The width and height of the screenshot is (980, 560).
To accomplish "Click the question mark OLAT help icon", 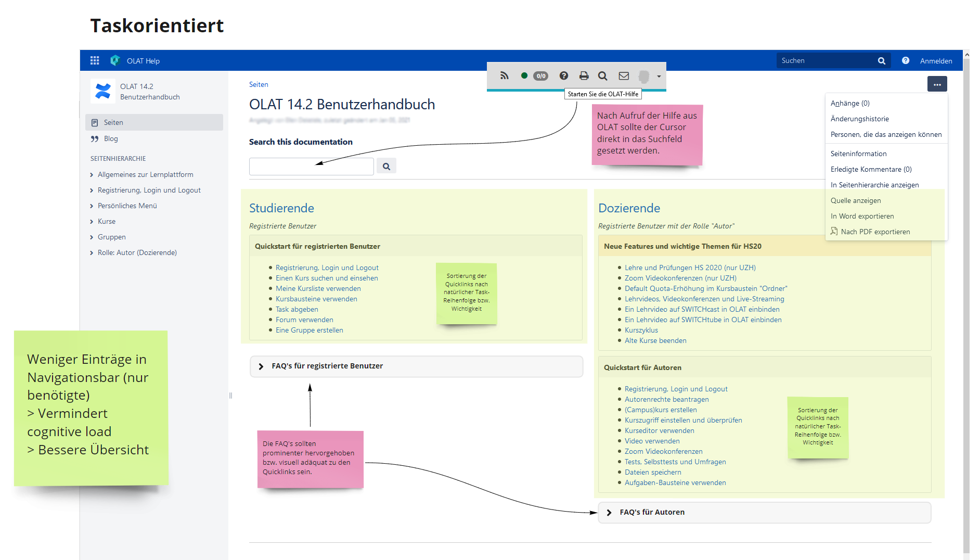I will tap(563, 76).
